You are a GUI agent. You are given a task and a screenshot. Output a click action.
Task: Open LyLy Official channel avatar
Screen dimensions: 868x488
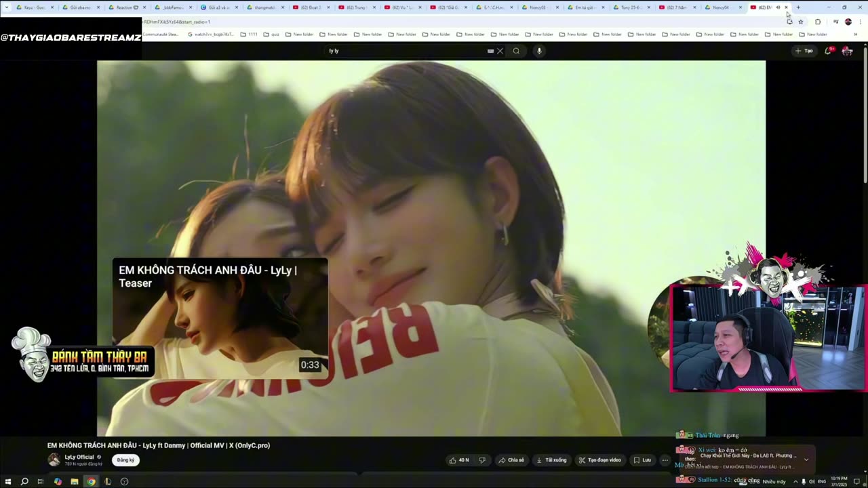pos(54,460)
